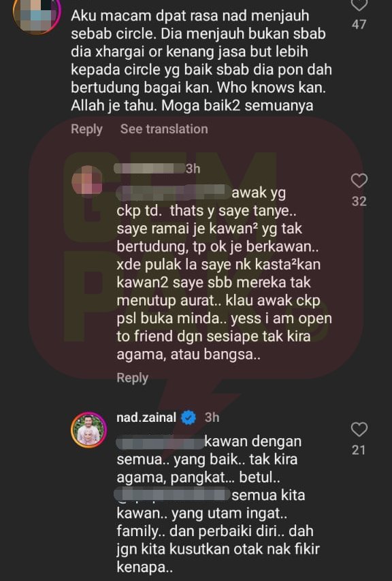Viewport: 392px width, 581px height.
Task: Open the blurred avatar of the top commenter
Action: [36, 15]
